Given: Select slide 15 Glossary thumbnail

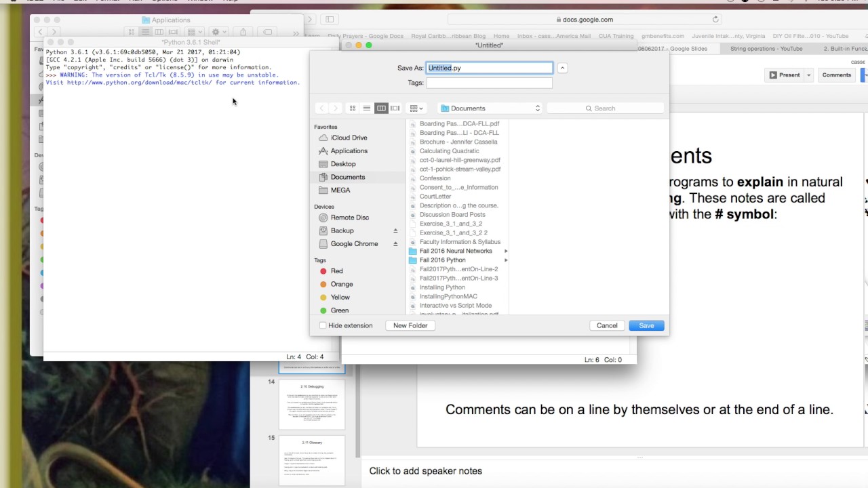Looking at the screenshot, I should tap(312, 460).
